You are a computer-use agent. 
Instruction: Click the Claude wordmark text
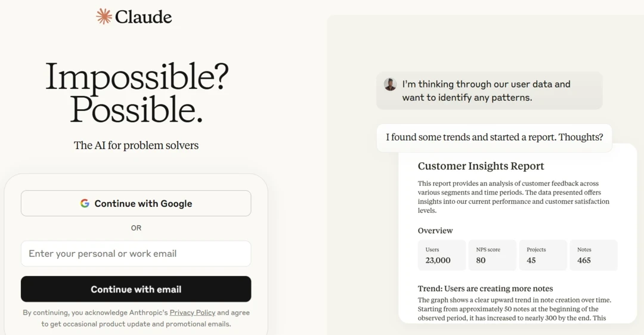tap(144, 17)
